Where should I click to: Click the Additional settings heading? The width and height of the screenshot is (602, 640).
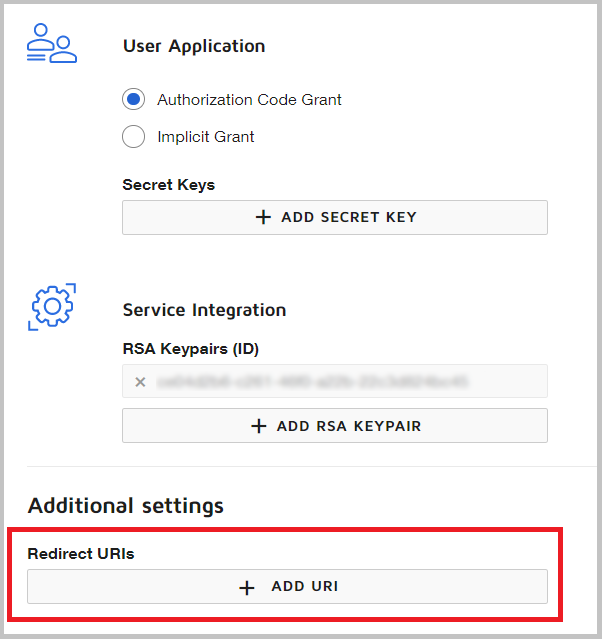(x=125, y=506)
